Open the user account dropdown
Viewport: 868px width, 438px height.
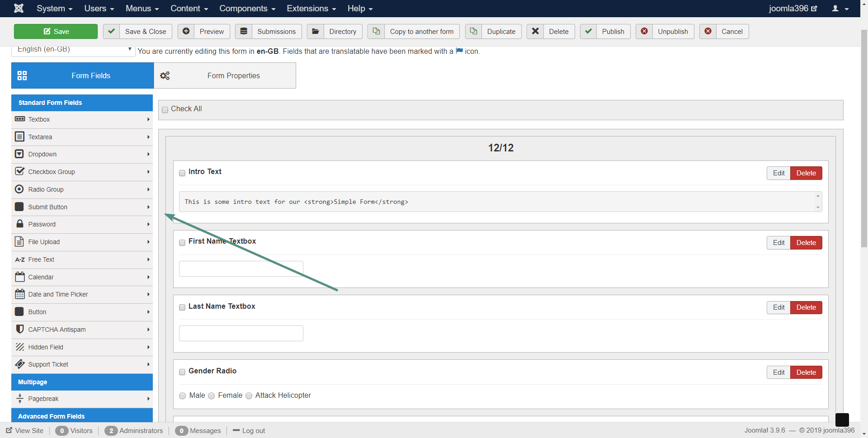point(840,9)
